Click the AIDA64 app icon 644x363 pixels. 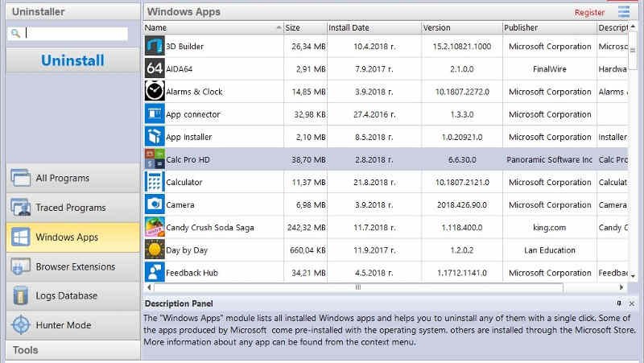coord(155,68)
